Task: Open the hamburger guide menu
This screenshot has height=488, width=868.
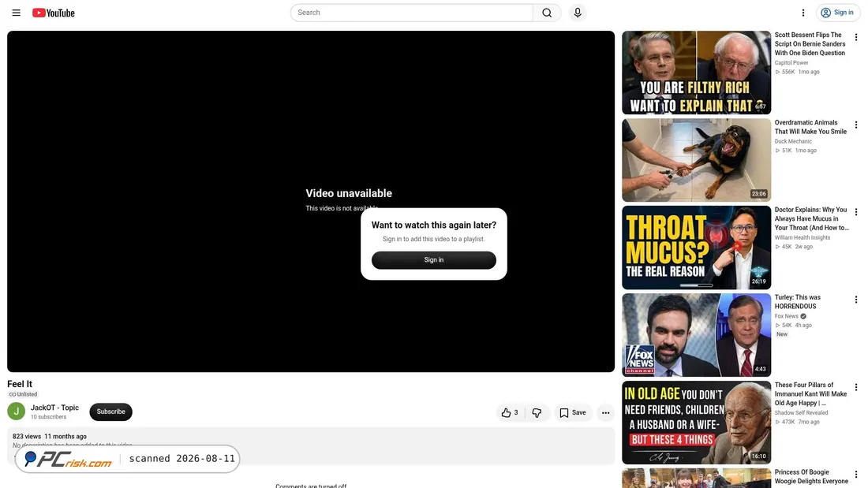Action: [16, 13]
